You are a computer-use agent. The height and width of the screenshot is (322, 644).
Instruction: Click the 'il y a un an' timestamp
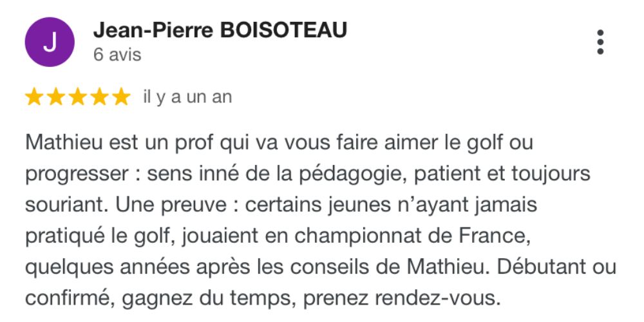187,97
